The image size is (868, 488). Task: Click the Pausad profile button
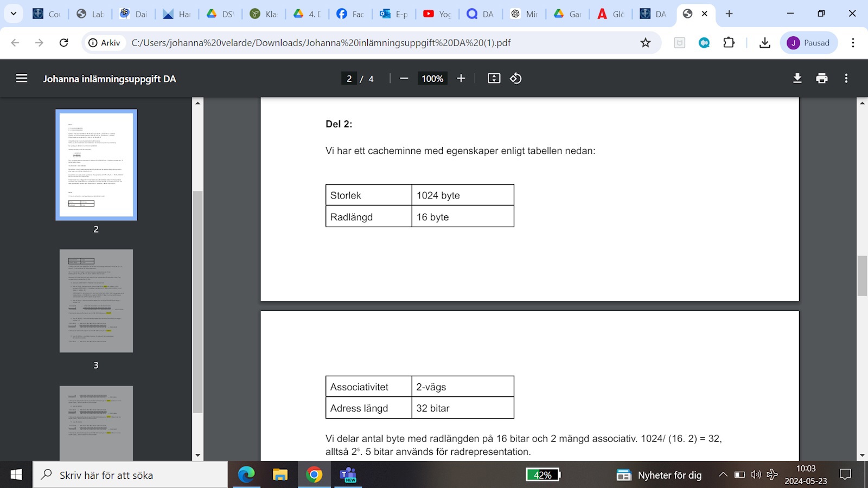pos(808,43)
